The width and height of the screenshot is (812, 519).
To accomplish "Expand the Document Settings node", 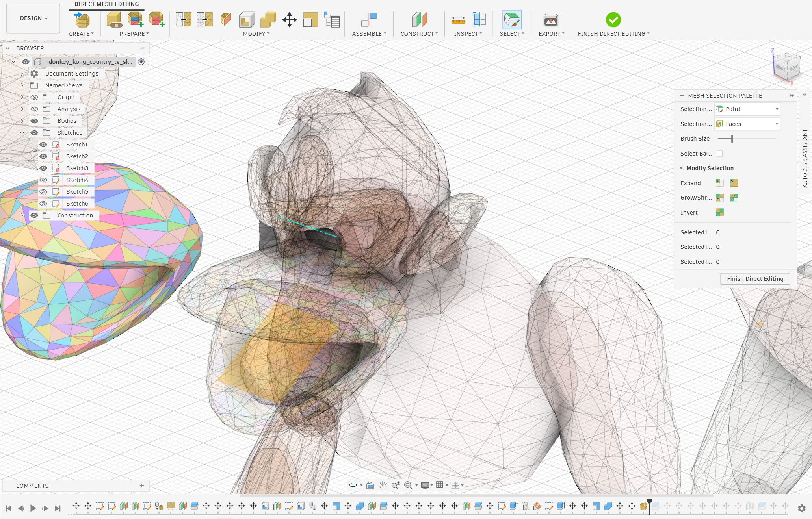I will 22,74.
